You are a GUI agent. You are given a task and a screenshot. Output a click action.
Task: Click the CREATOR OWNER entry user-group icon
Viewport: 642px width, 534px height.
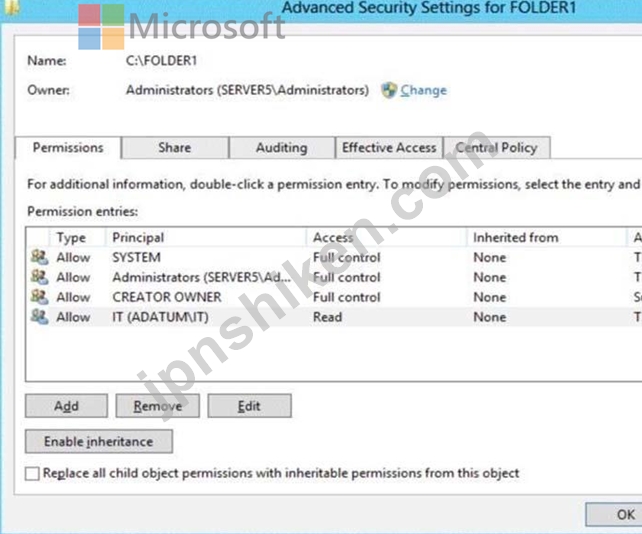(x=40, y=296)
